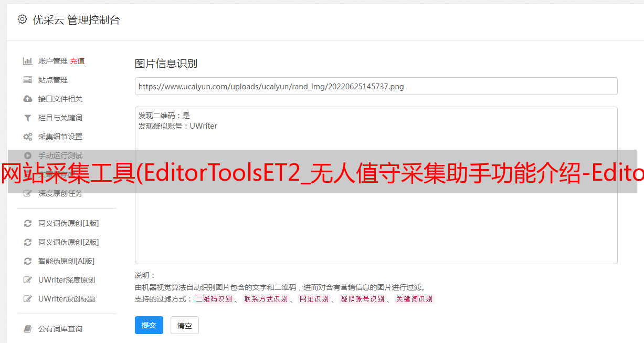Click the edit icon for 深度原创任务
The image size is (644, 343).
pyautogui.click(x=28, y=193)
